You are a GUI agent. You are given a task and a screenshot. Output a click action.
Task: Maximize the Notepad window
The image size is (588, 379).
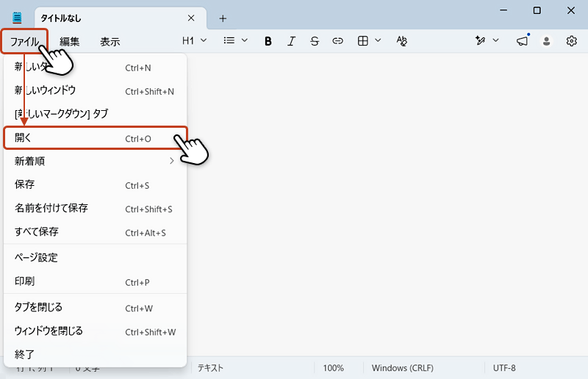click(x=537, y=10)
